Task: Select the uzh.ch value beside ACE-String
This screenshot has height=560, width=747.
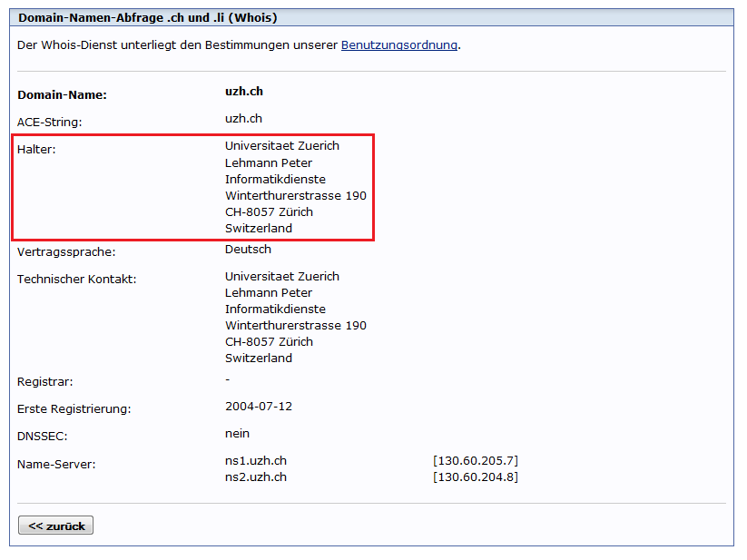Action: [x=243, y=119]
